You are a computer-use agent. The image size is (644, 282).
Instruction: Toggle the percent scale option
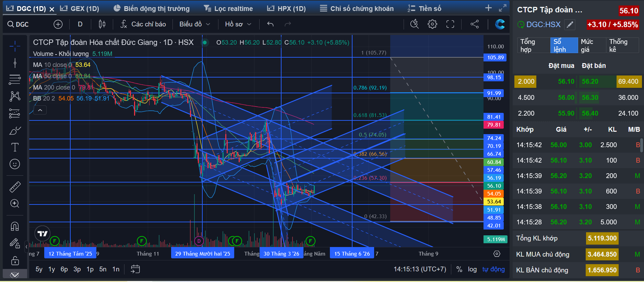[x=459, y=269]
